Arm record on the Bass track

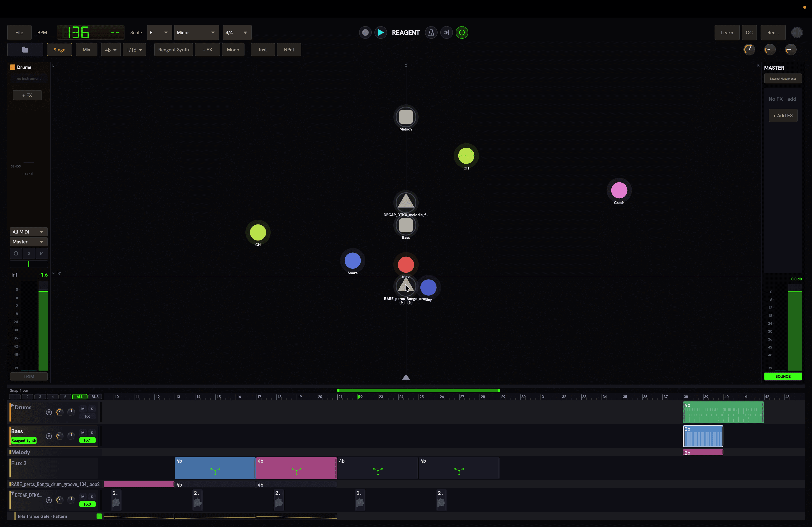point(49,436)
